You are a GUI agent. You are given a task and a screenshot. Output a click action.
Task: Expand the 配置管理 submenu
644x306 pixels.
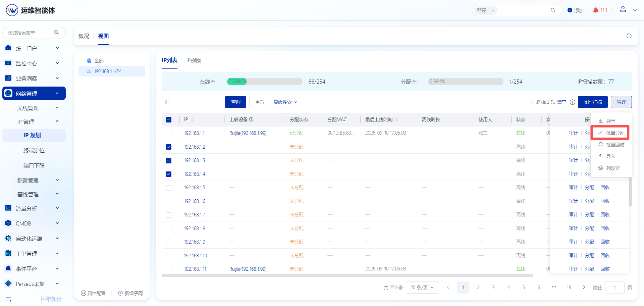point(57,180)
